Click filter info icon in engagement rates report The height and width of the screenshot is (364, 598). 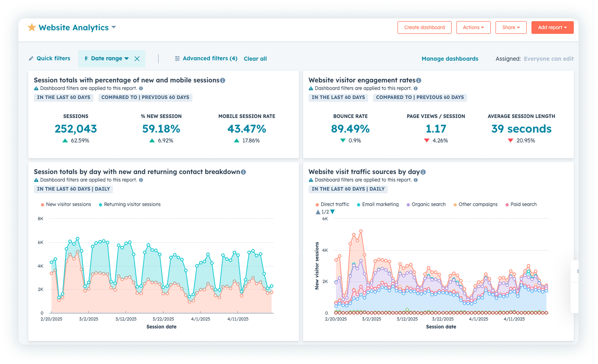pyautogui.click(x=416, y=89)
